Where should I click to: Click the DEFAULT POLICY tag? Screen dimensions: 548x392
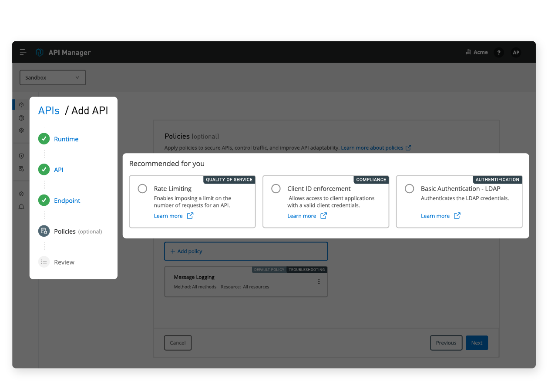tap(269, 270)
